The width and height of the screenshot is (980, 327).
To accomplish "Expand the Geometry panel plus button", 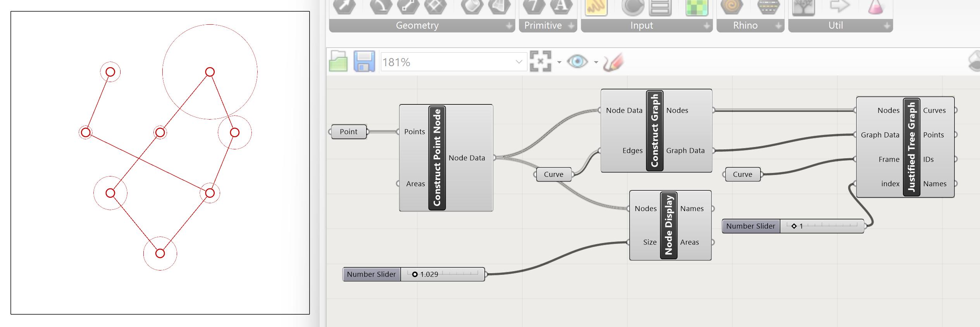I will (x=509, y=26).
